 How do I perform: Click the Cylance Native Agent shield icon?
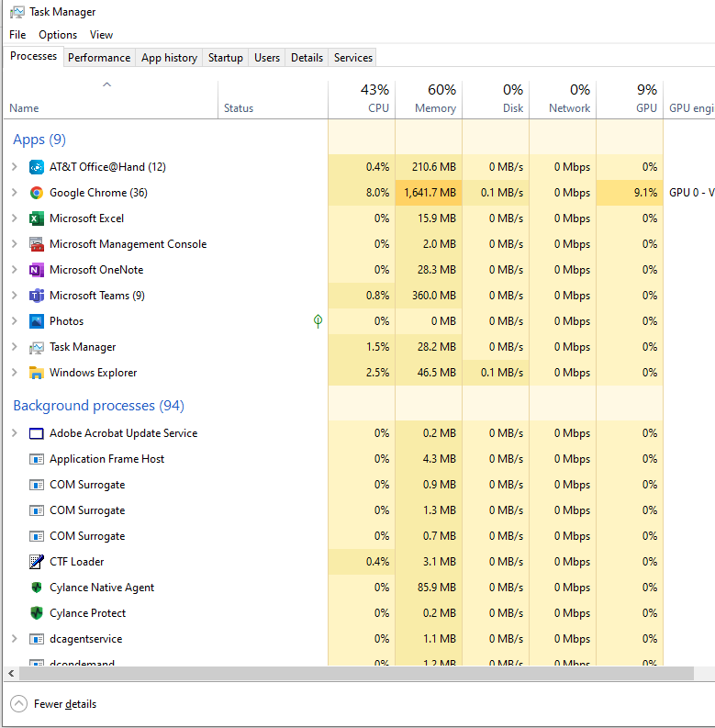[36, 588]
